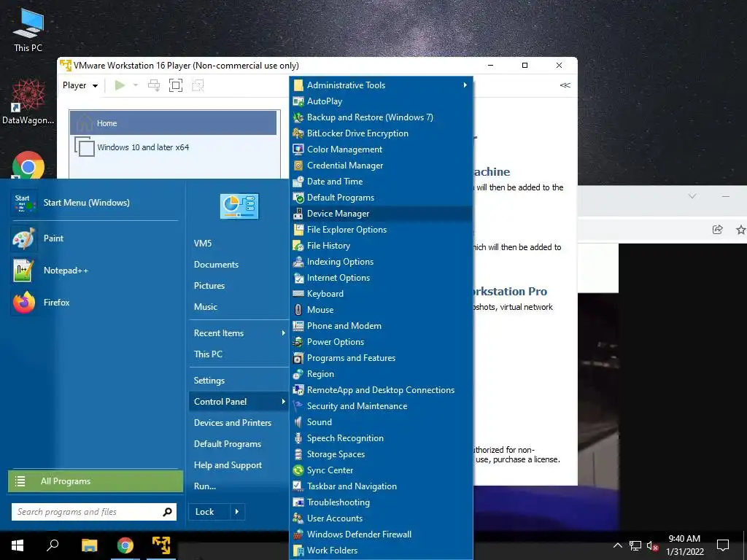Click the This PC desktop icon
Screen dimensions: 747x560
[x=28, y=30]
